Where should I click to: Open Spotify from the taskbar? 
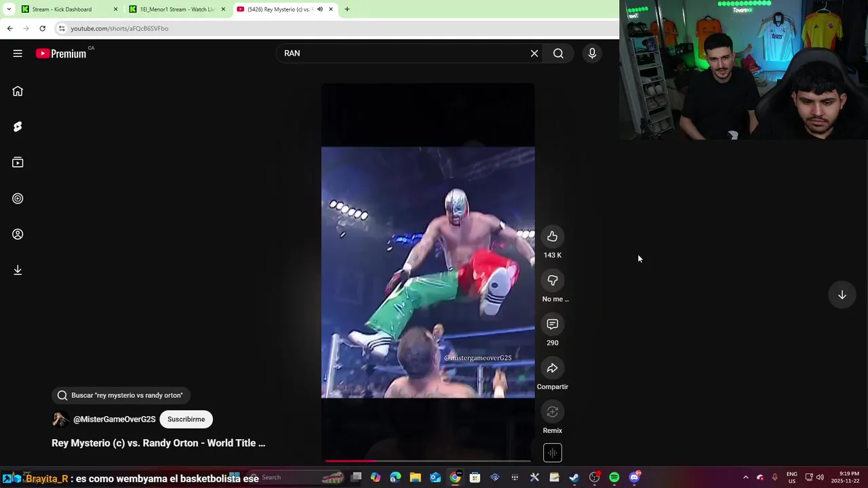pos(614,477)
